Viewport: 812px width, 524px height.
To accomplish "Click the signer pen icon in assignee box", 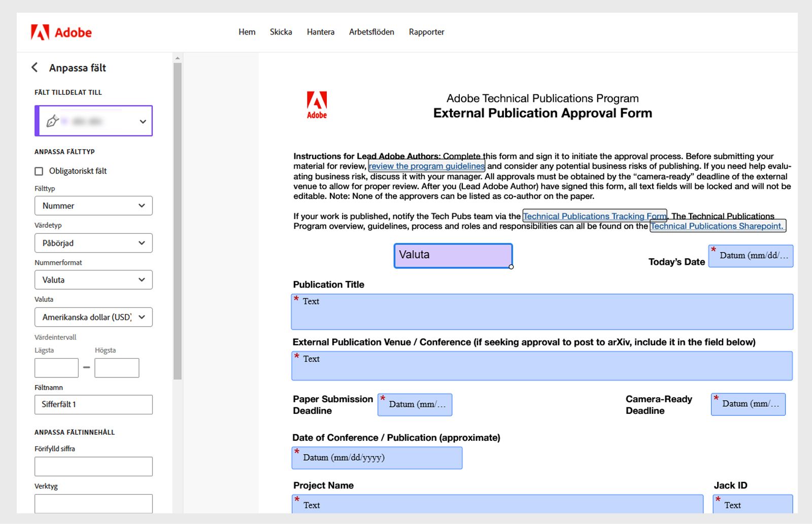I will coord(52,121).
